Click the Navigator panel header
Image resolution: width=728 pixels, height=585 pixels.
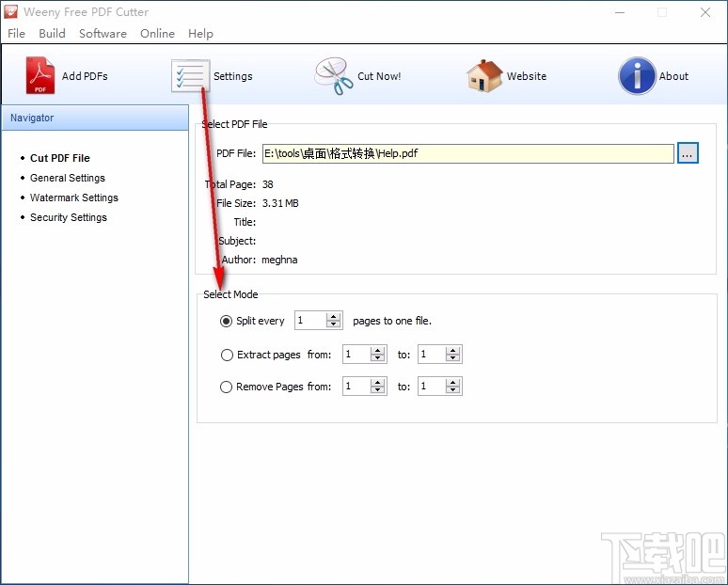pyautogui.click(x=95, y=118)
